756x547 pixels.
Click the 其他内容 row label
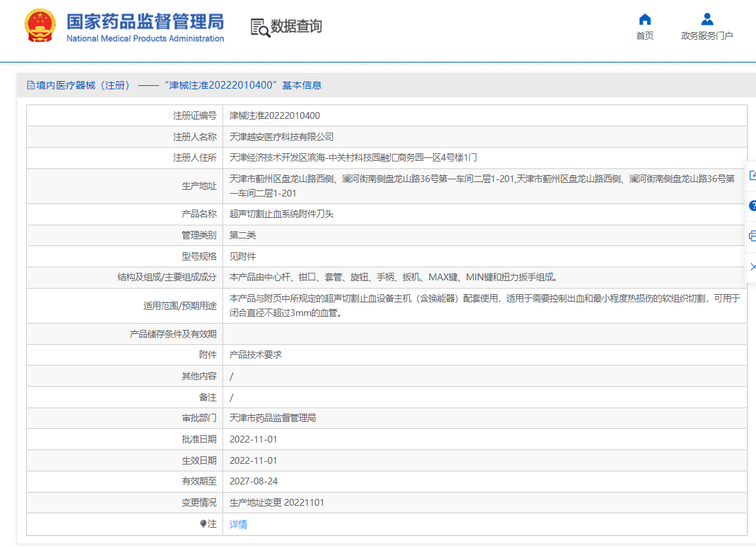point(199,377)
